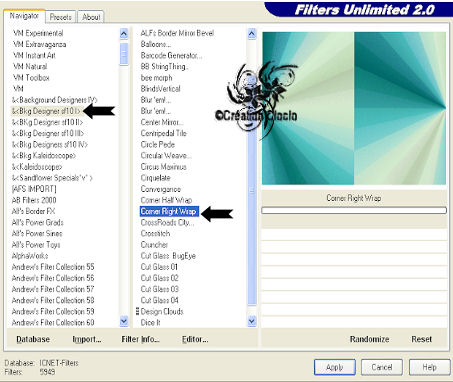The width and height of the screenshot is (453, 382).
Task: Select &<Sandflower Specials 'v'> category
Action: 52,178
